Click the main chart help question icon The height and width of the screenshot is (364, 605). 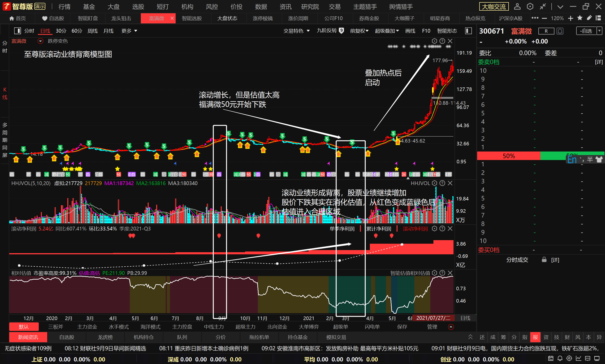442,41
